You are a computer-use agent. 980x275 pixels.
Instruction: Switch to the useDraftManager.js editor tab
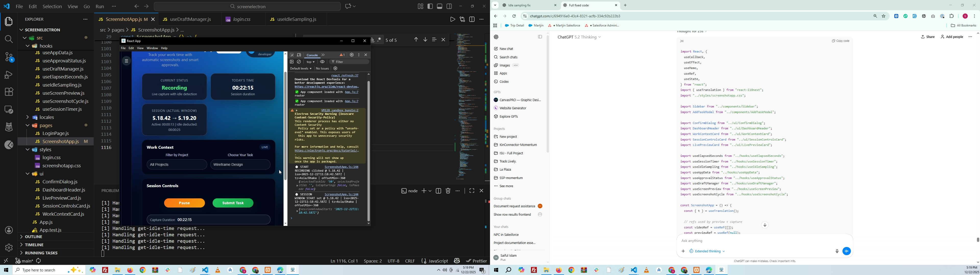191,19
